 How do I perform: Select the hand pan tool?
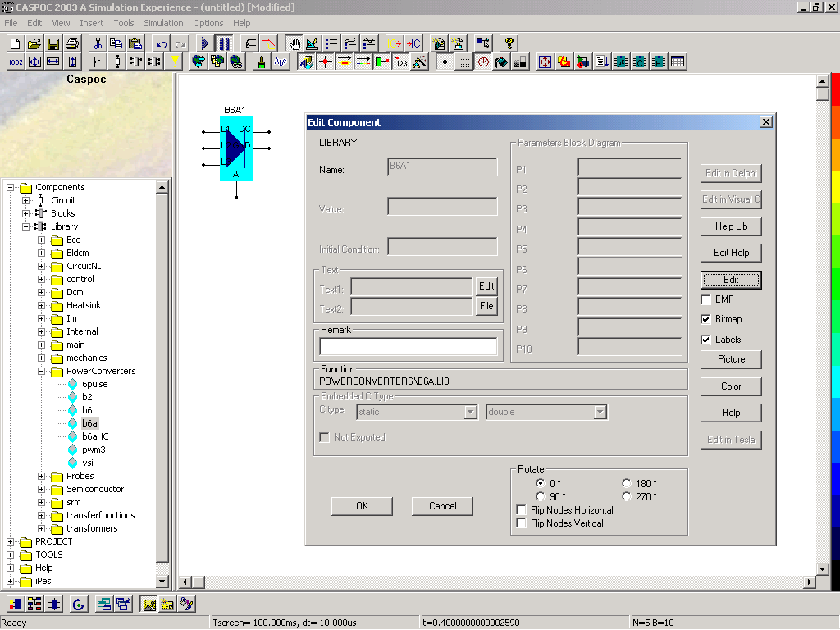[294, 43]
